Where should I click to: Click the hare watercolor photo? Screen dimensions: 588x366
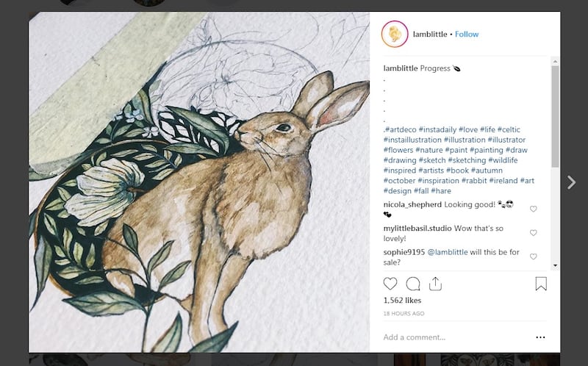click(x=199, y=182)
